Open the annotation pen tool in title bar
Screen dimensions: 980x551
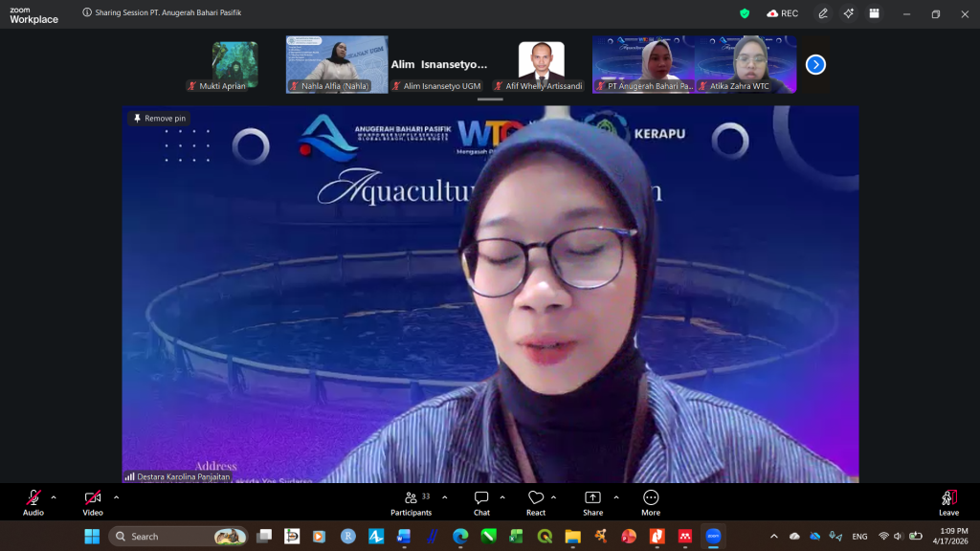[x=823, y=13]
